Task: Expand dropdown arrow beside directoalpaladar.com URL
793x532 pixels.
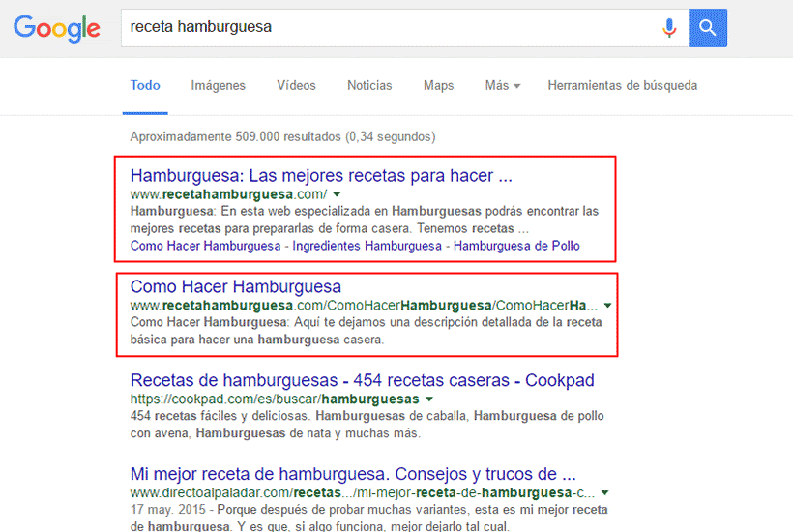Action: click(x=604, y=492)
